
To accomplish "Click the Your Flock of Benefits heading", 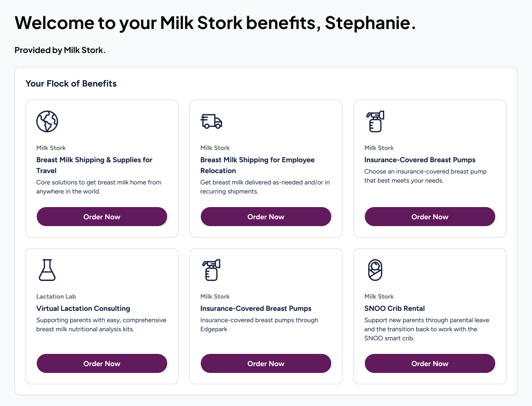I will pyautogui.click(x=71, y=83).
